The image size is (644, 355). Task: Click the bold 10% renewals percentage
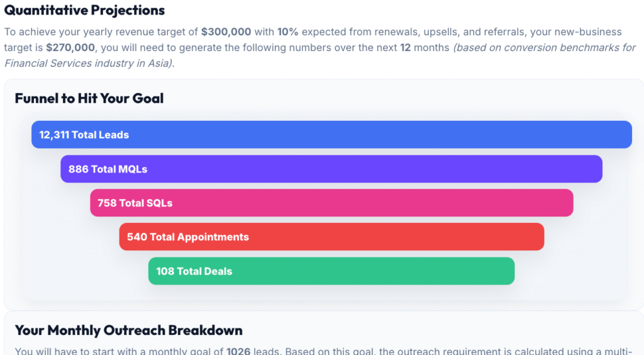coord(287,32)
